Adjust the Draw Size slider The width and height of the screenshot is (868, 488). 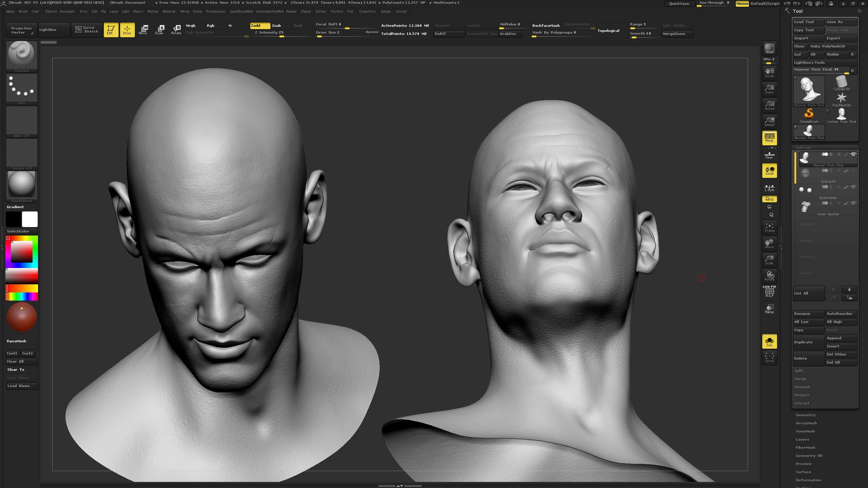click(x=347, y=33)
